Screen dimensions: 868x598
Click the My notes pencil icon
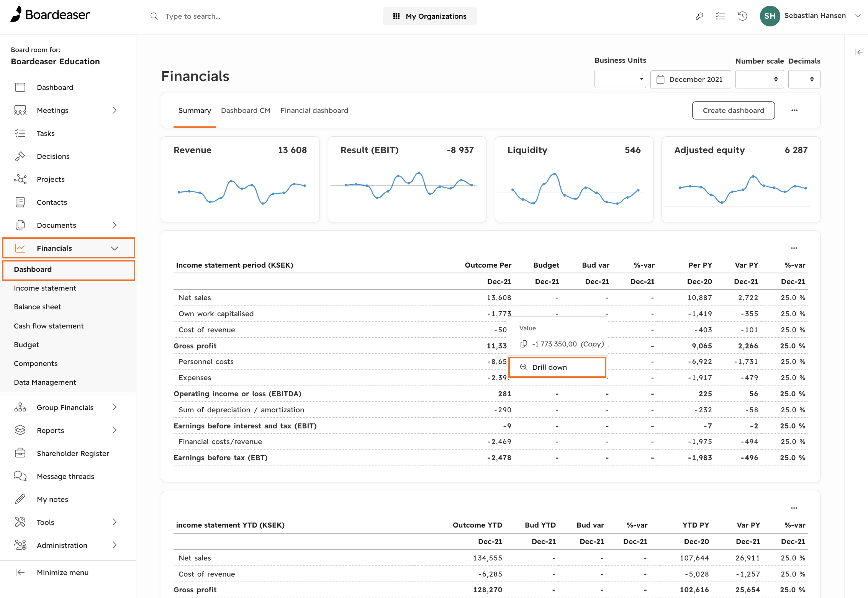[x=20, y=499]
